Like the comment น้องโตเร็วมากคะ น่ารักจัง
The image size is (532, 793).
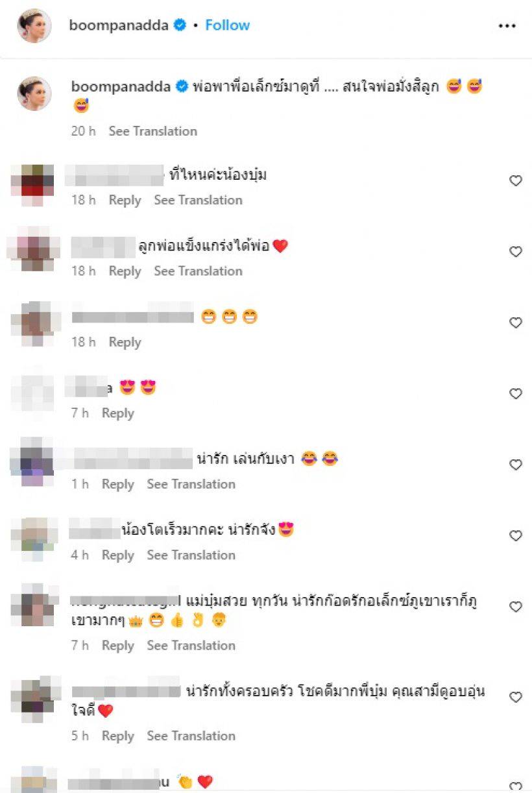pyautogui.click(x=516, y=536)
